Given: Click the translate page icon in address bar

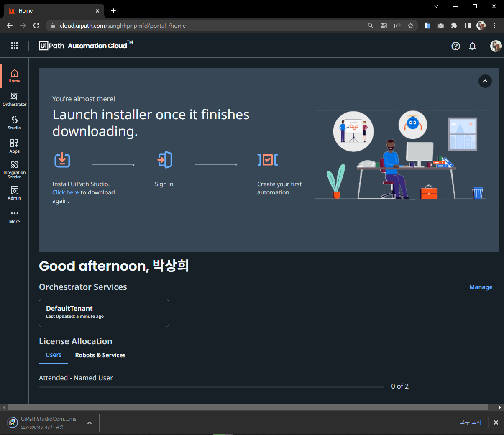Looking at the screenshot, I should (x=384, y=26).
